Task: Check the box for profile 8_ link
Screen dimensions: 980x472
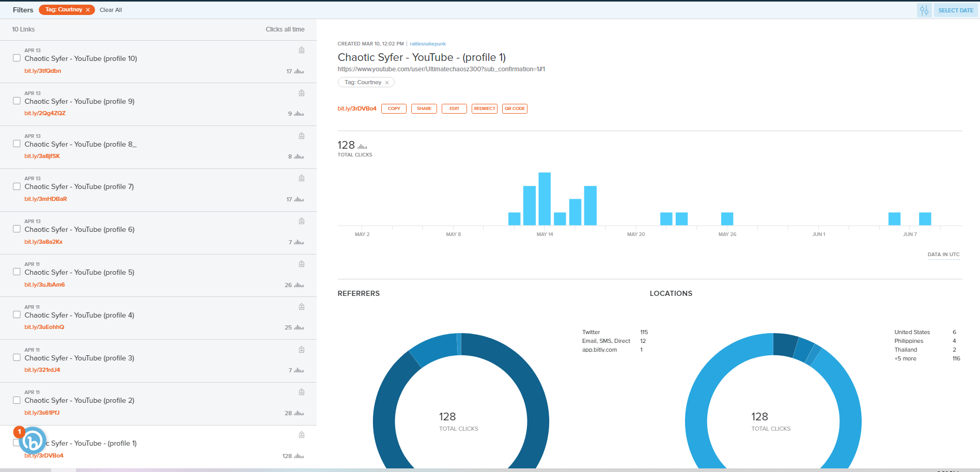Action: point(17,144)
